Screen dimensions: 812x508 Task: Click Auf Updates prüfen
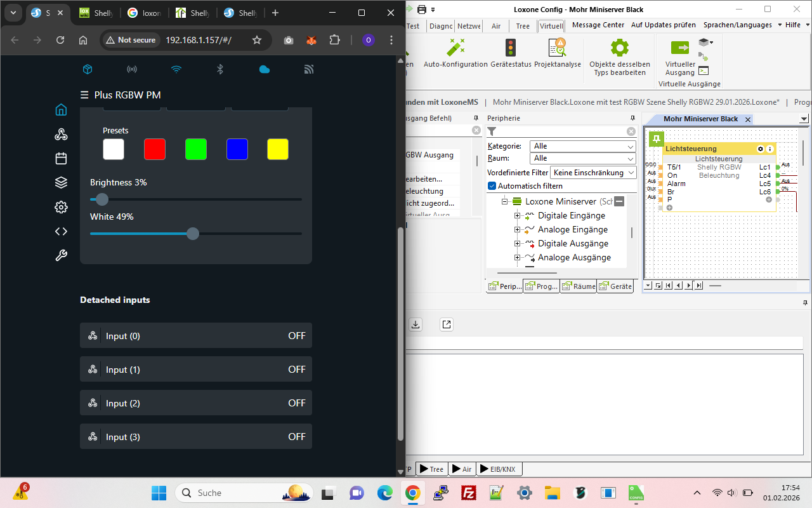pyautogui.click(x=663, y=25)
